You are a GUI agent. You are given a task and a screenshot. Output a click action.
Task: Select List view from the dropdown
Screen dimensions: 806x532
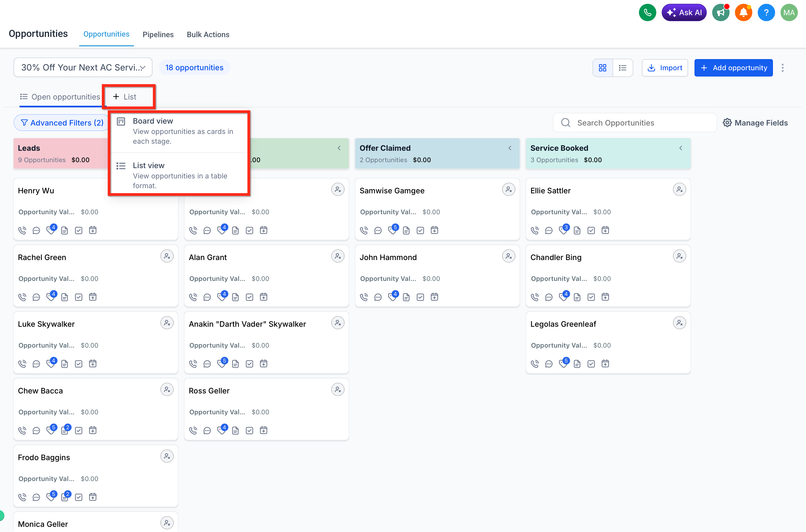179,175
